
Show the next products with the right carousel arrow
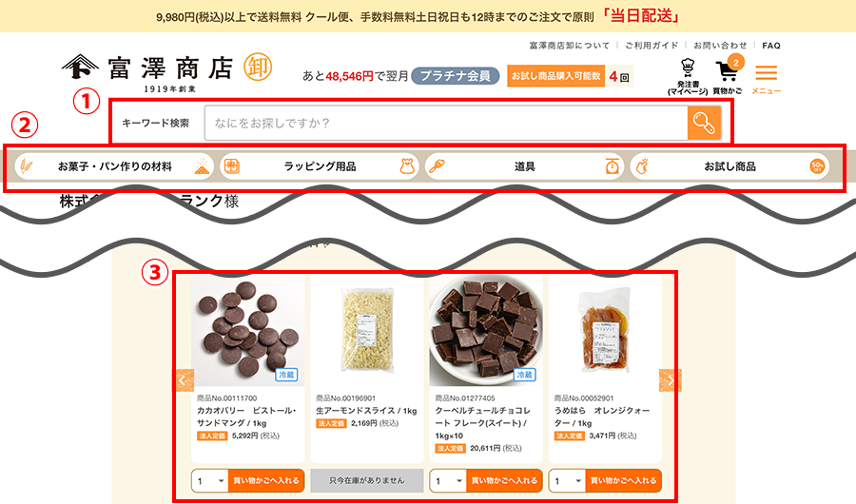coord(670,380)
